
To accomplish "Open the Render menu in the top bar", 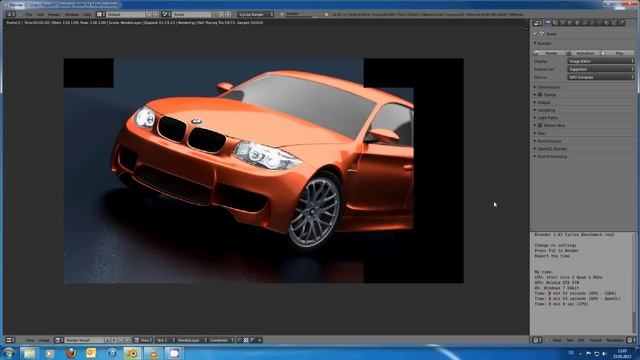I will [x=54, y=14].
